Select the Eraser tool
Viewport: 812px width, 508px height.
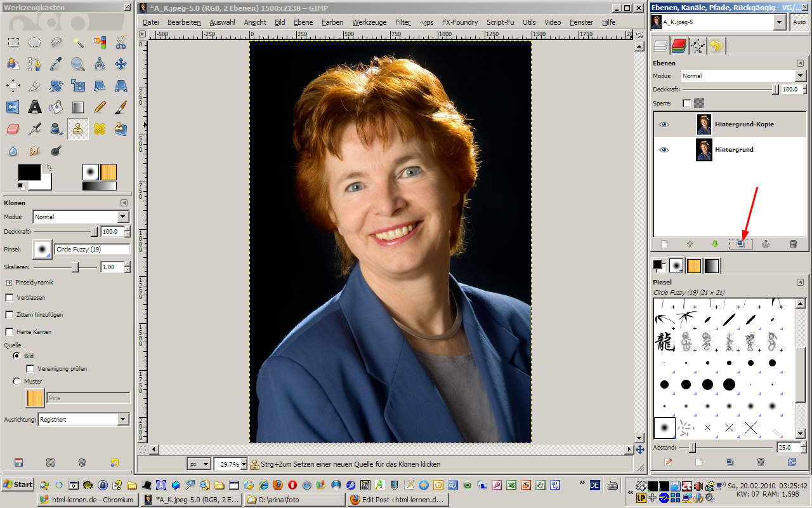[x=13, y=129]
